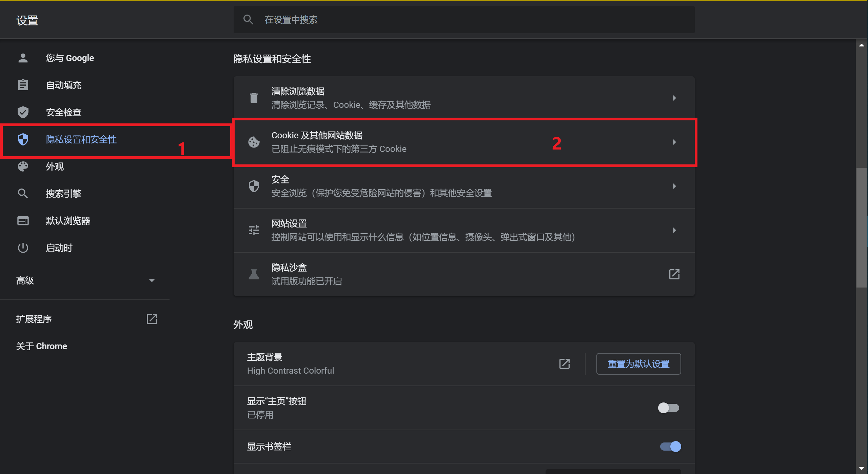Click the browser window icon beside 默认浏览器

tap(23, 221)
